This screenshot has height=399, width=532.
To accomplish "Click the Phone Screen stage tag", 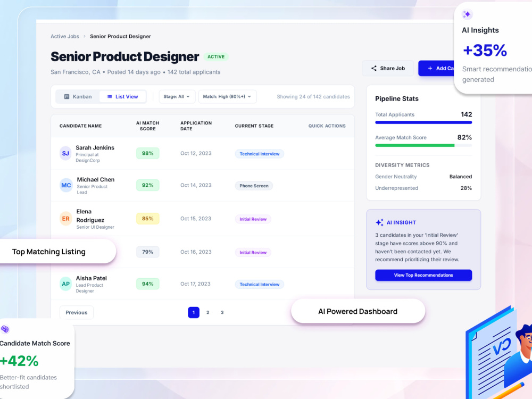I will pos(254,186).
